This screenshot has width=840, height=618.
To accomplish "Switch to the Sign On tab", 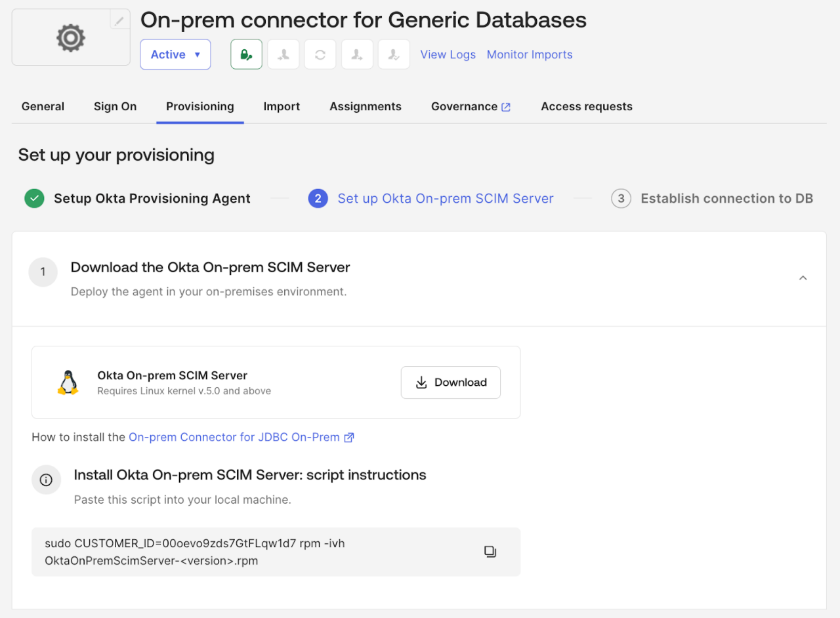I will (115, 106).
